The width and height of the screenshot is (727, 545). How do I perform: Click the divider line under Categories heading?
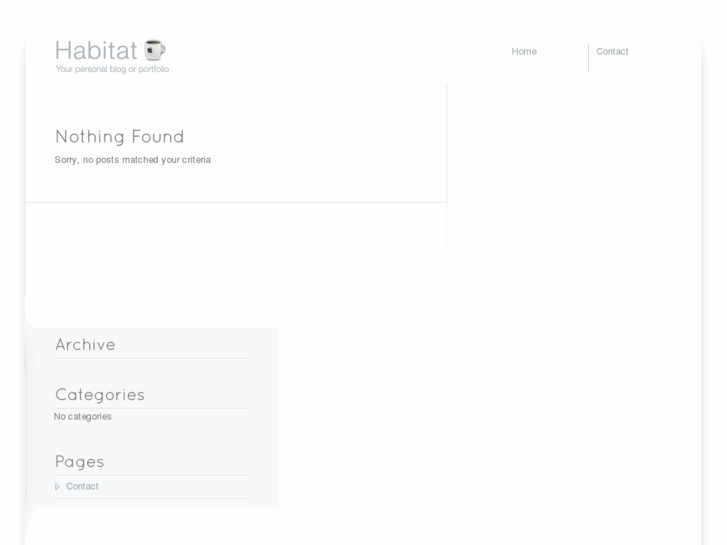tap(152, 408)
